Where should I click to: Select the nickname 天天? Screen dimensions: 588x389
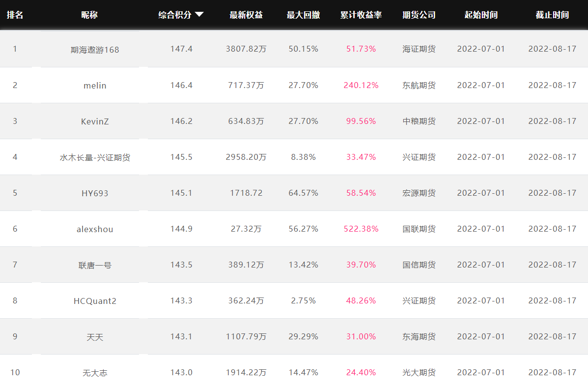(95, 337)
